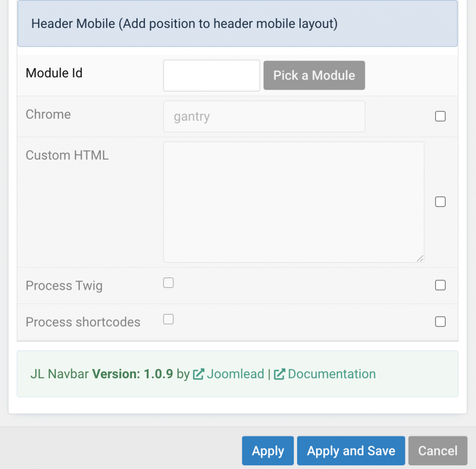Image resolution: width=476 pixels, height=469 pixels.
Task: Click inside the Custom HTML textarea
Action: (x=294, y=202)
